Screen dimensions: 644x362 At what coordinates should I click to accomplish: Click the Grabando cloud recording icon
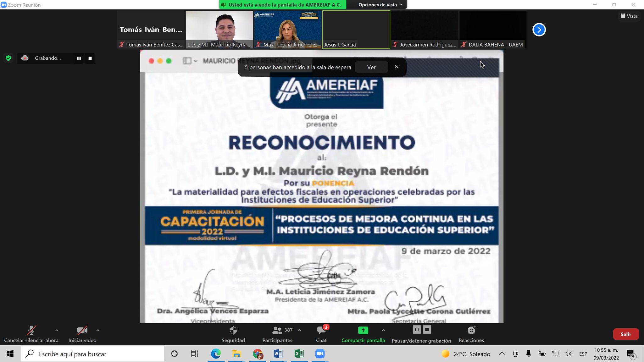coord(25,58)
